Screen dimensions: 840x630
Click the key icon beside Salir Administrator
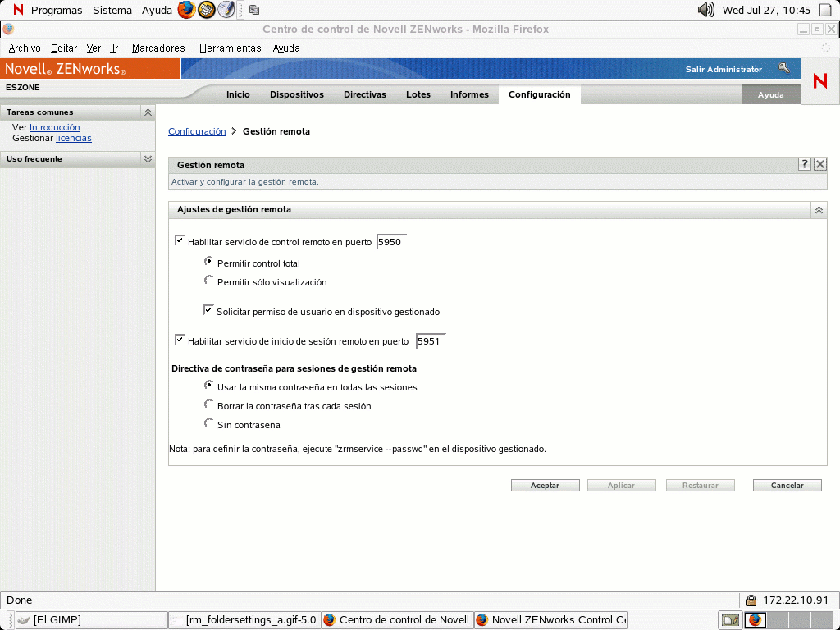point(784,69)
